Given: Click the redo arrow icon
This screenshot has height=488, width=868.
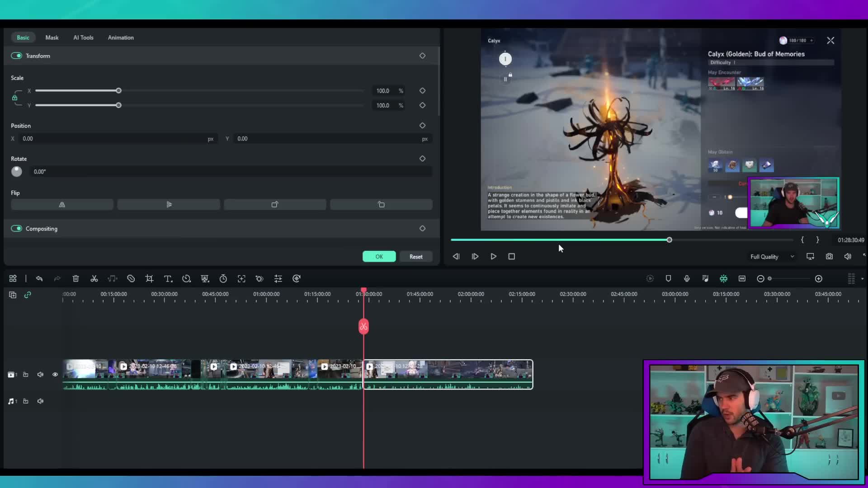Looking at the screenshot, I should tap(57, 279).
